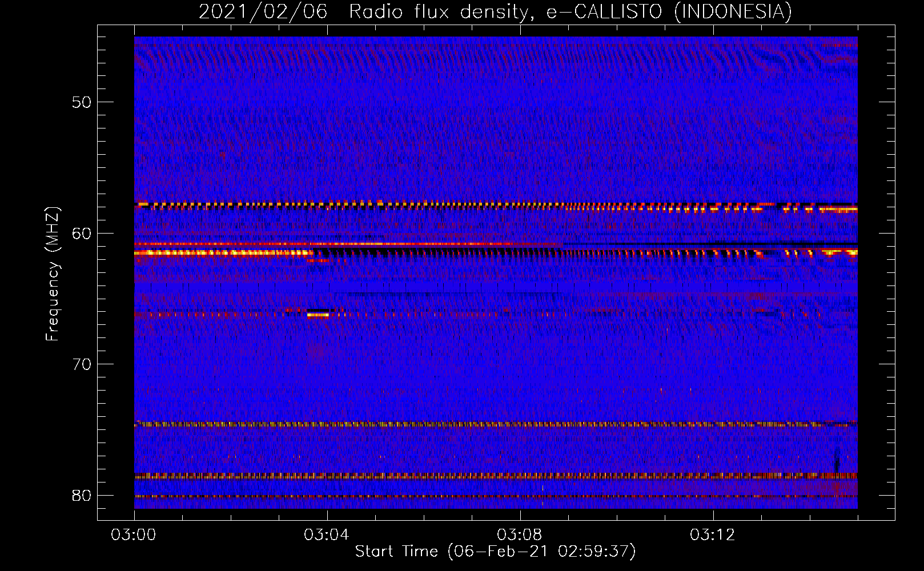Click the 03:12 time tick label
This screenshot has width=924, height=571.
tap(713, 535)
